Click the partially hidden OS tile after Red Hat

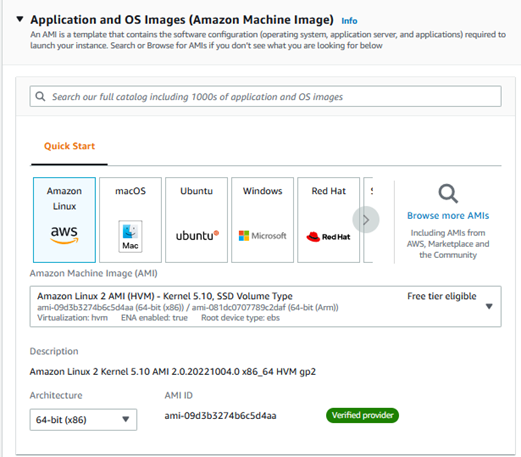click(368, 220)
